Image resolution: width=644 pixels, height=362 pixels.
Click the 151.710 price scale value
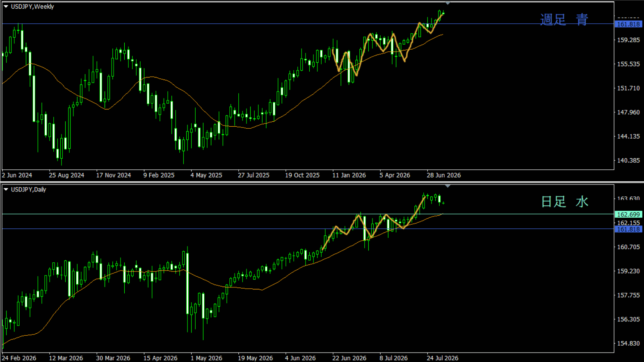[628, 88]
